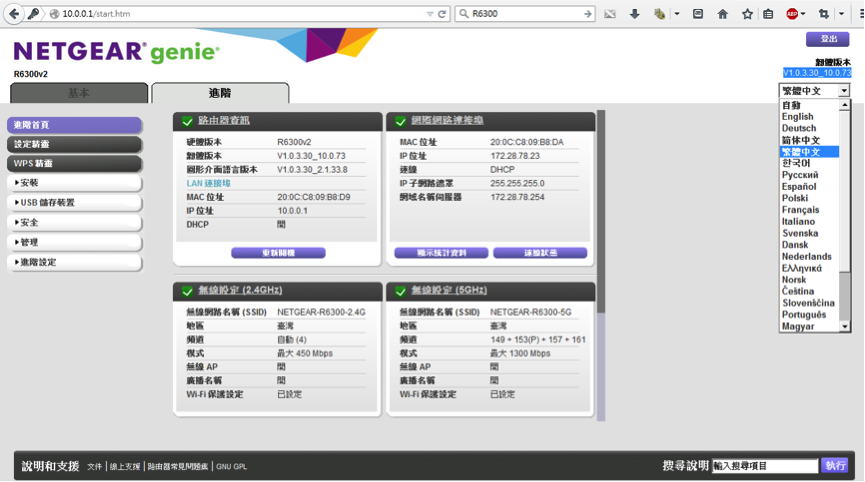Choose Français in the language list
Image resolution: width=865 pixels, height=482 pixels.
pos(800,210)
